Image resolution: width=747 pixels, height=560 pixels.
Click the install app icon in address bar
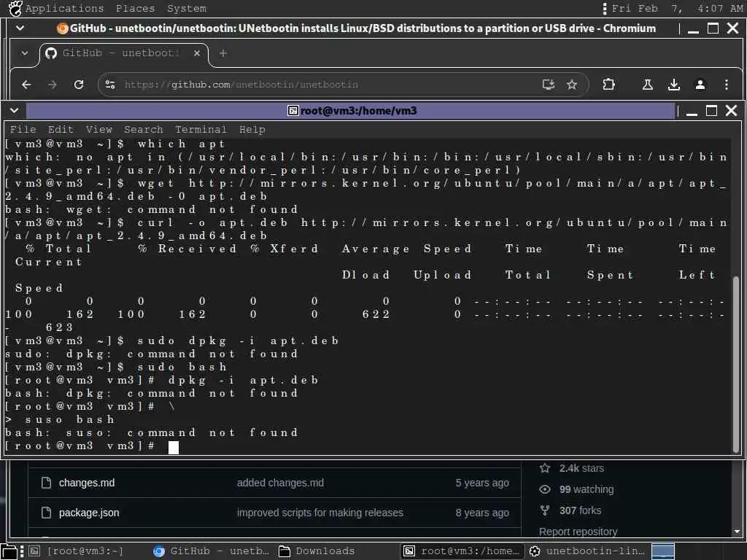pyautogui.click(x=549, y=85)
